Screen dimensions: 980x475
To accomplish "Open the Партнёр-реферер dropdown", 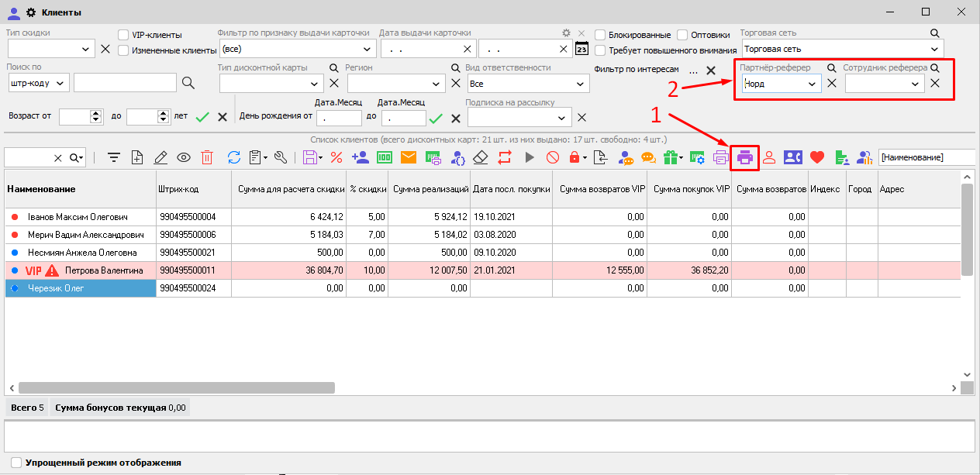I will tap(812, 84).
